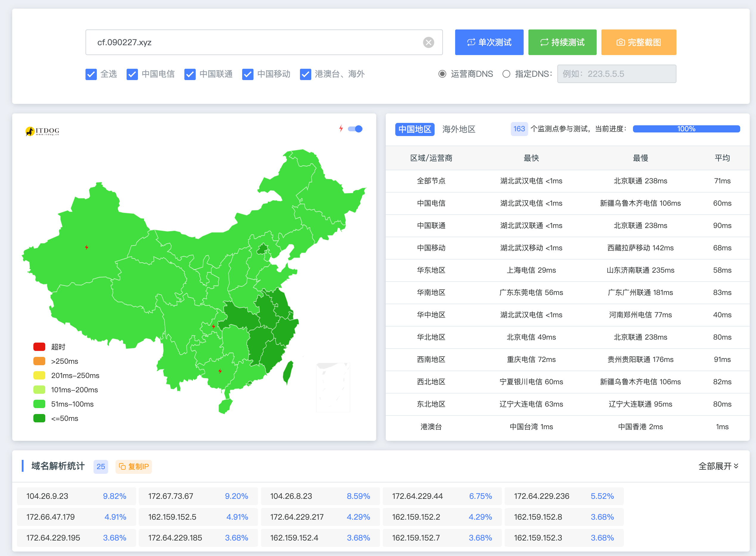756x556 pixels.
Task: Switch to the 海外地区 tab
Action: tap(459, 129)
